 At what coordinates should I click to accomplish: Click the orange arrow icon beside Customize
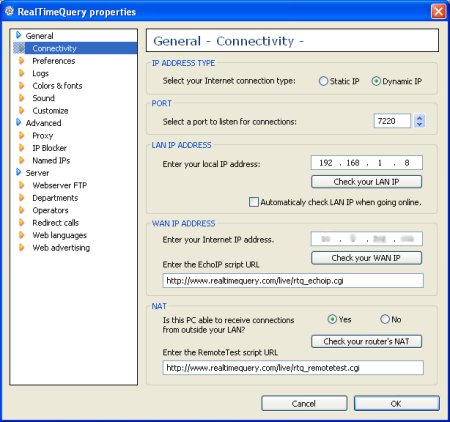22,110
